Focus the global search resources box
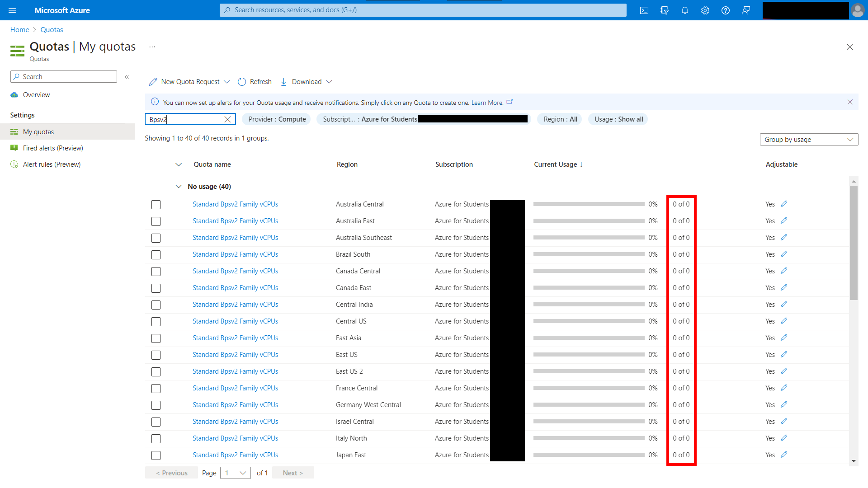 [423, 10]
